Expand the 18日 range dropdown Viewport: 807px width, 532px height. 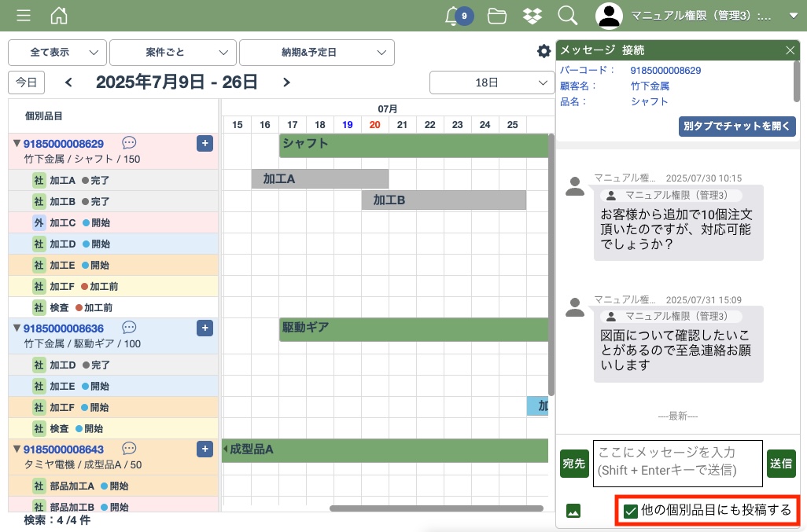[x=492, y=83]
